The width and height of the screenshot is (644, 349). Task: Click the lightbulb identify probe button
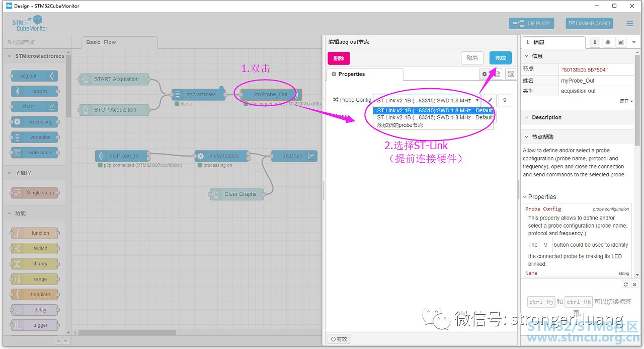(505, 100)
